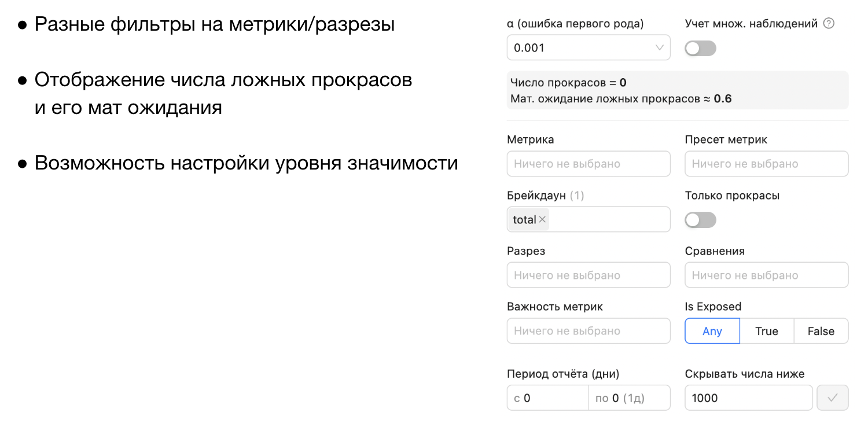
Task: Select False for Is Exposed
Action: 821,330
